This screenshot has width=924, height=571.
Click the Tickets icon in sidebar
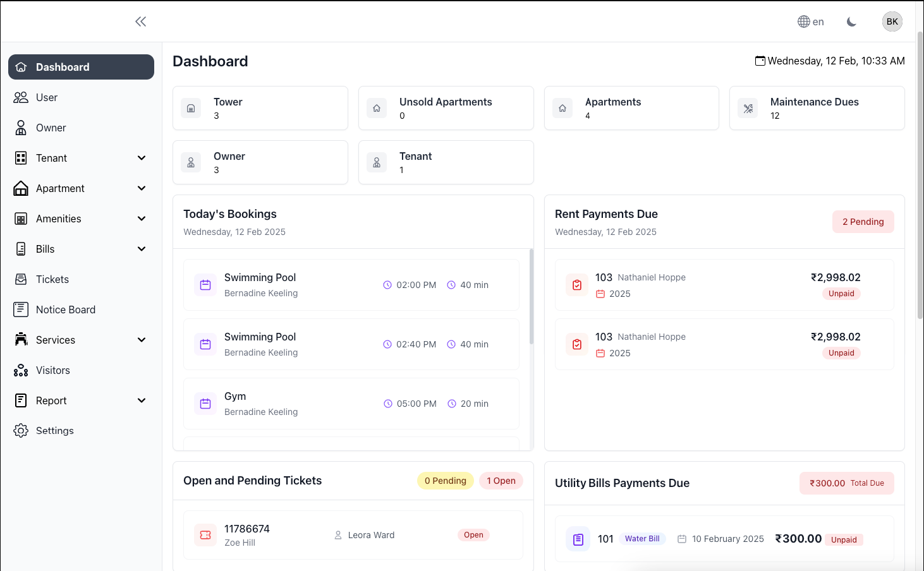[21, 279]
